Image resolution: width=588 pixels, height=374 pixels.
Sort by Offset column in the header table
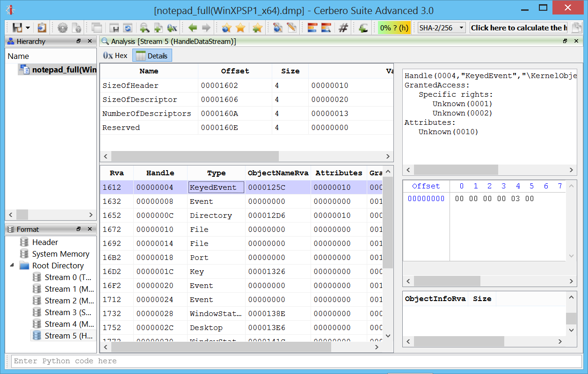point(235,71)
